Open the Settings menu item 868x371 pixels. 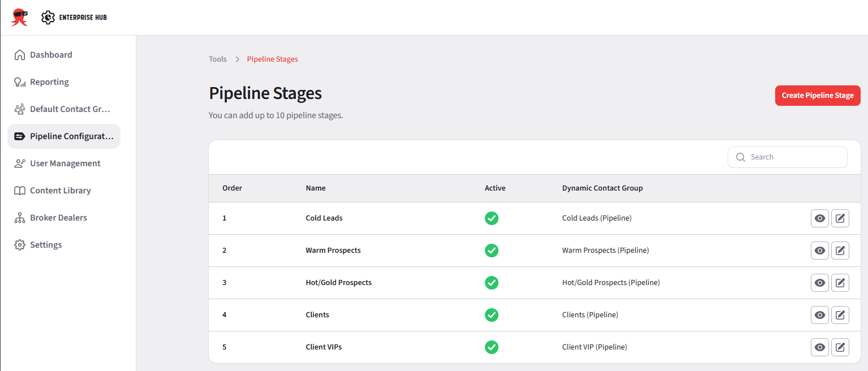click(x=46, y=245)
